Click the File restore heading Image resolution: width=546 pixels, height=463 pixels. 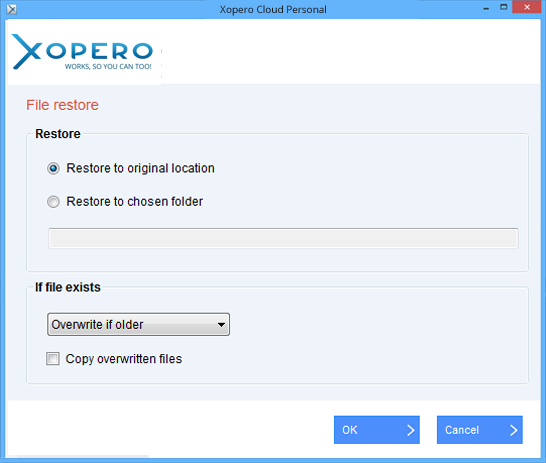[62, 105]
